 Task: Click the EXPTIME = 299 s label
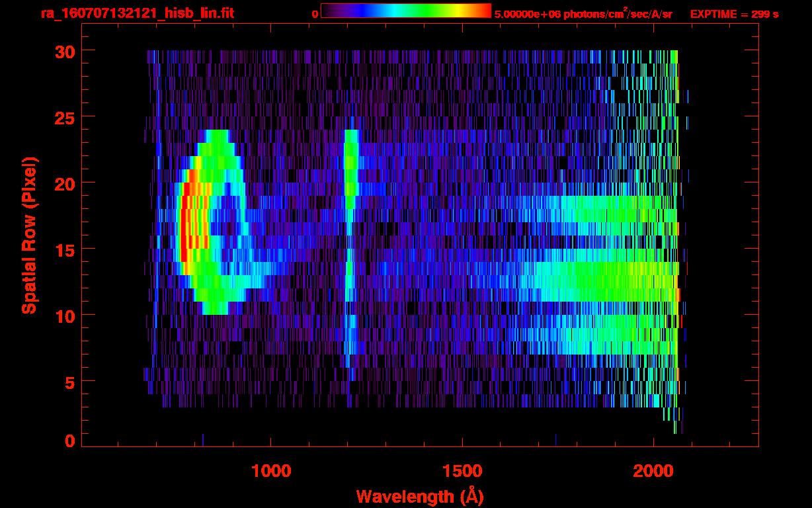(x=734, y=14)
